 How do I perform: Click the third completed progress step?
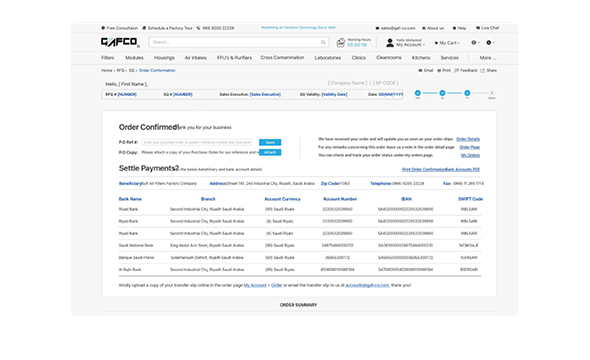pos(467,93)
